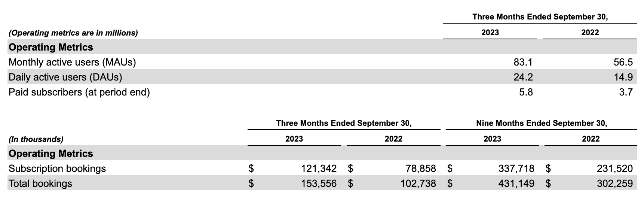Click the "(In thousands)" note
The height and width of the screenshot is (197, 644).
36,139
